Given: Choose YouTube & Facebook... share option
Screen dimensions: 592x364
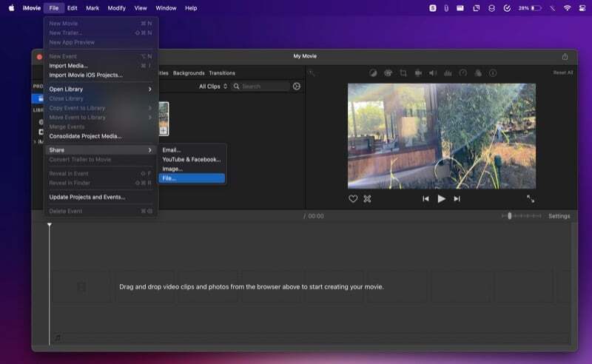Looking at the screenshot, I should [x=192, y=159].
